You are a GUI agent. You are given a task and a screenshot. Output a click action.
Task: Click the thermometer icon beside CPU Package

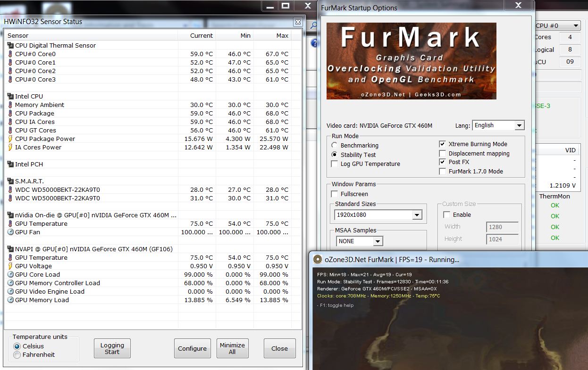[10, 113]
